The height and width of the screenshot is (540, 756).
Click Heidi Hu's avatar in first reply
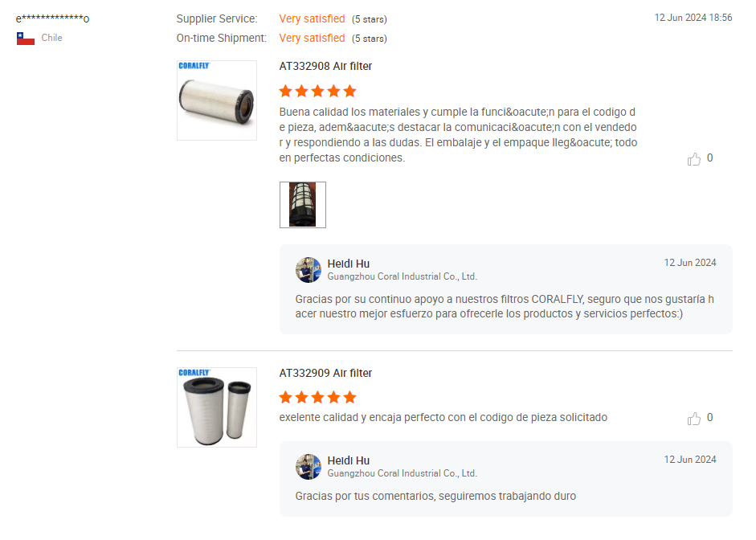(x=309, y=270)
